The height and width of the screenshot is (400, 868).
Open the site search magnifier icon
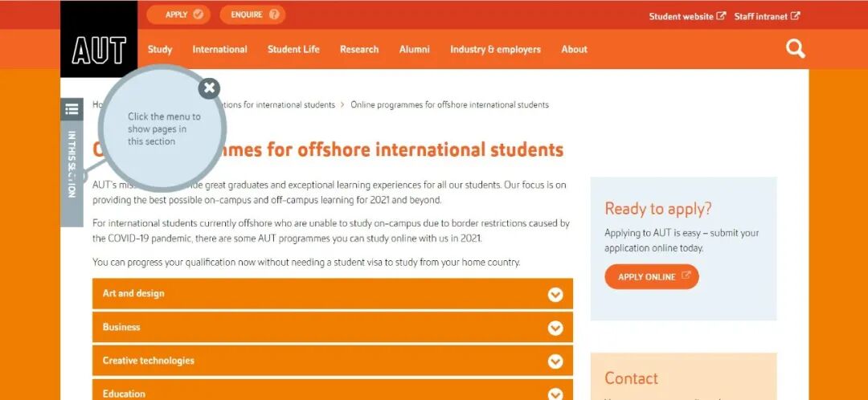pos(795,49)
